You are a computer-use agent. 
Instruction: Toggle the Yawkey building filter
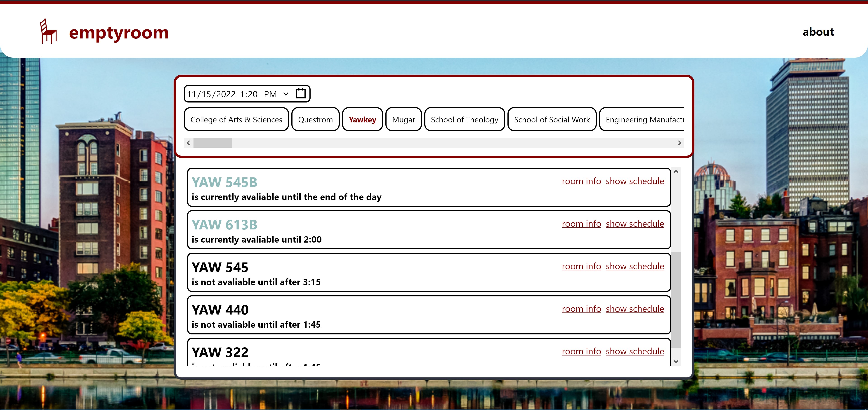[x=362, y=120]
